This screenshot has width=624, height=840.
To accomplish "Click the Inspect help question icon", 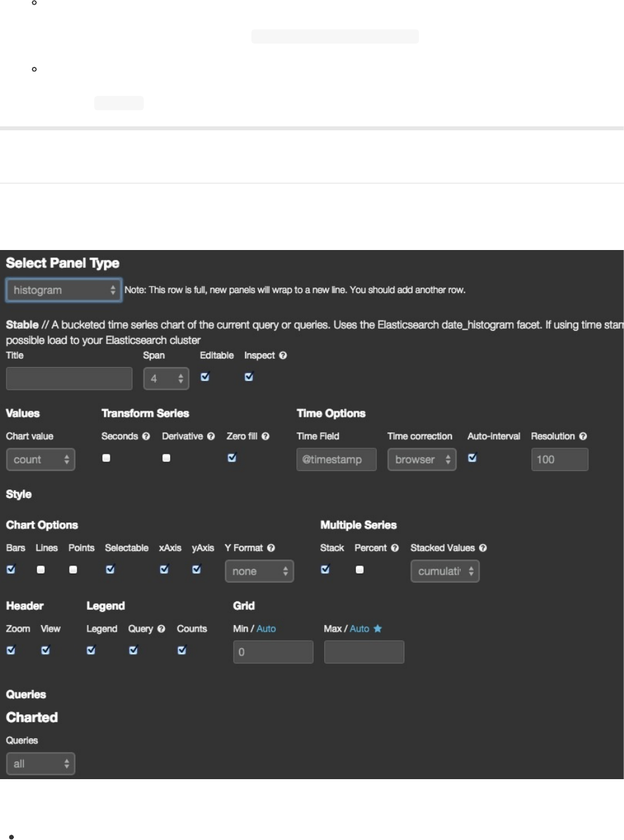I will click(283, 356).
